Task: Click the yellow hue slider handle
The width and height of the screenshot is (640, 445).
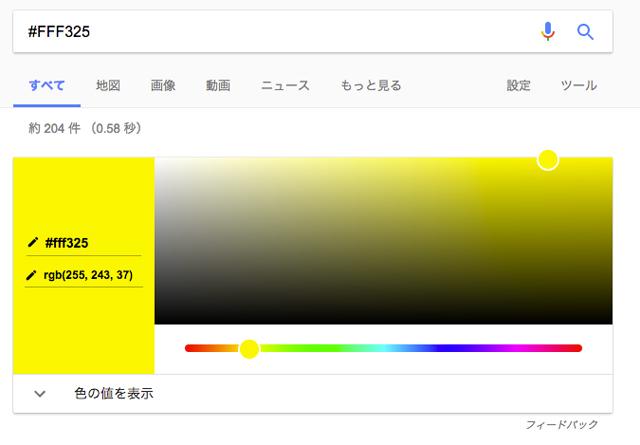Action: [x=250, y=348]
